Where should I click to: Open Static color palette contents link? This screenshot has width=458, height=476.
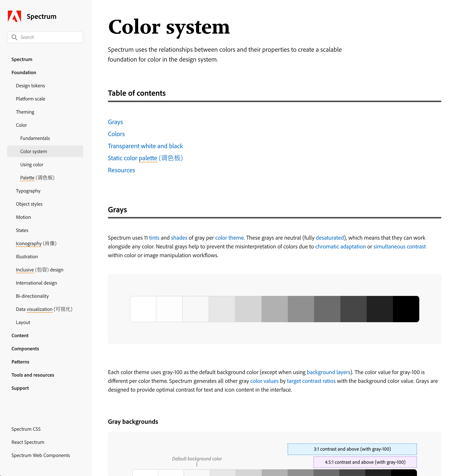coord(145,158)
